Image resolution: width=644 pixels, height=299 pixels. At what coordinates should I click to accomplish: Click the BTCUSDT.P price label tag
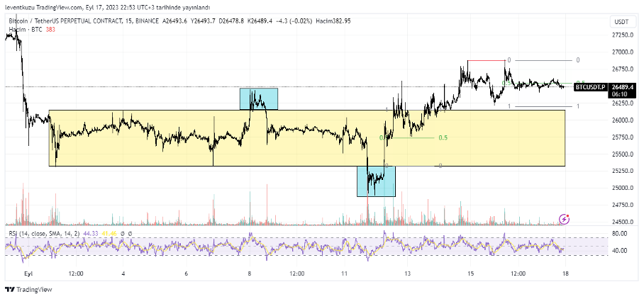click(590, 86)
